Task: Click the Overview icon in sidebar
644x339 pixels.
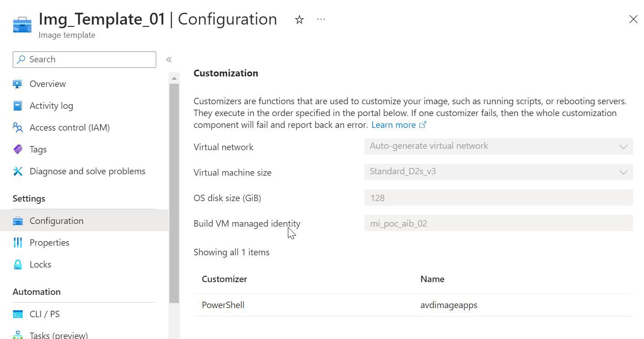Action: click(18, 84)
